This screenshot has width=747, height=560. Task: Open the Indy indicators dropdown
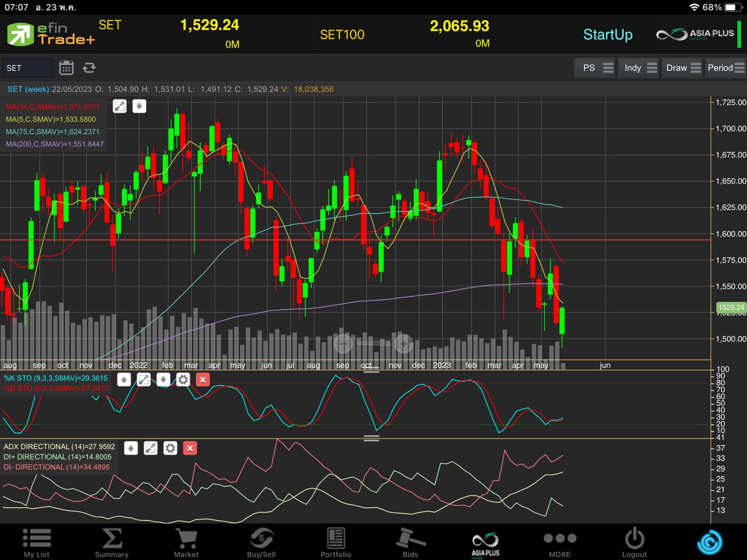pyautogui.click(x=639, y=68)
